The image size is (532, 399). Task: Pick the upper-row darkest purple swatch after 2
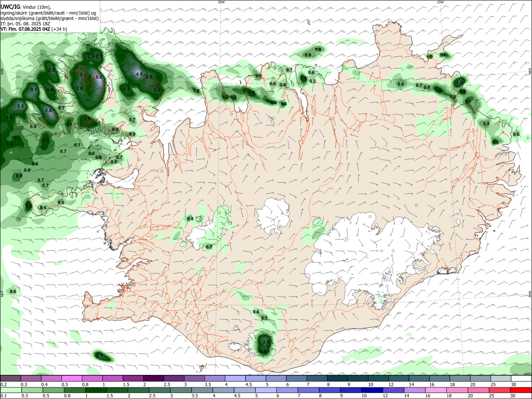(153, 378)
